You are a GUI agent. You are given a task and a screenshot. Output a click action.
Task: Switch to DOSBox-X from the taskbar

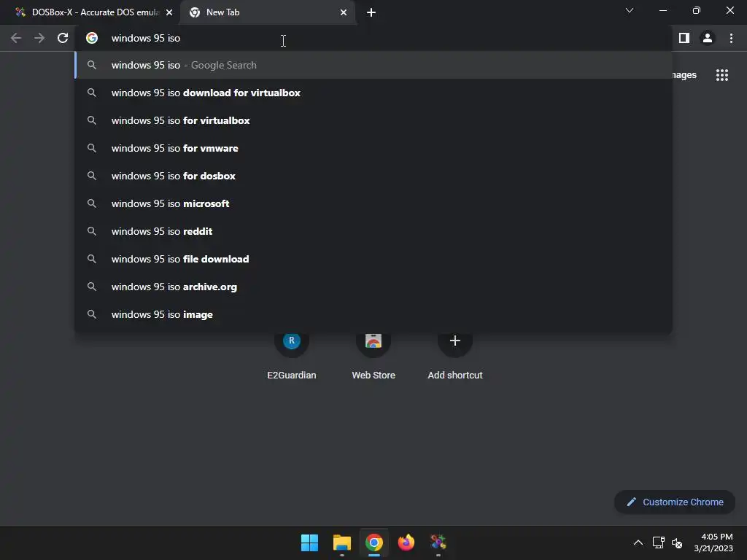[438, 542]
